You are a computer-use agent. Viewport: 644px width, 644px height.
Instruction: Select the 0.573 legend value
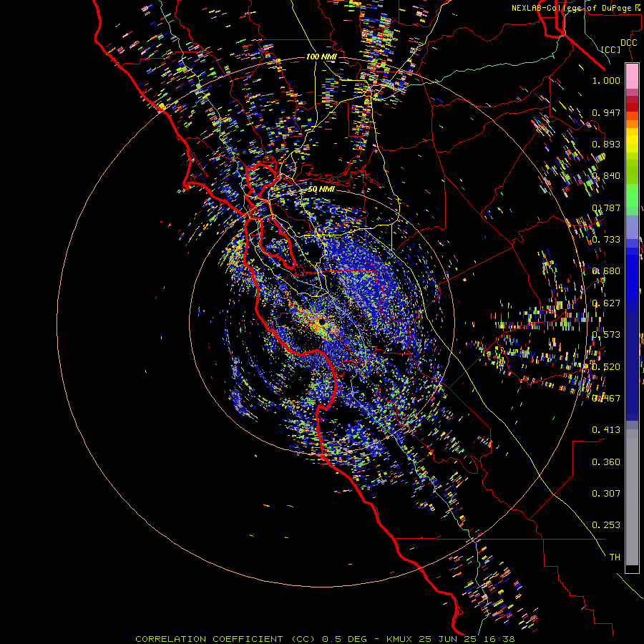click(606, 335)
